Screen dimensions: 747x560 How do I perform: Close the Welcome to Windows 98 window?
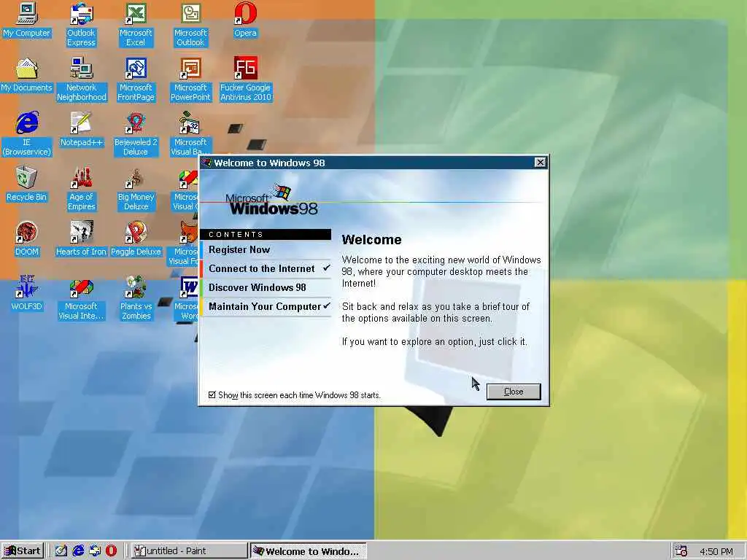[x=541, y=163]
